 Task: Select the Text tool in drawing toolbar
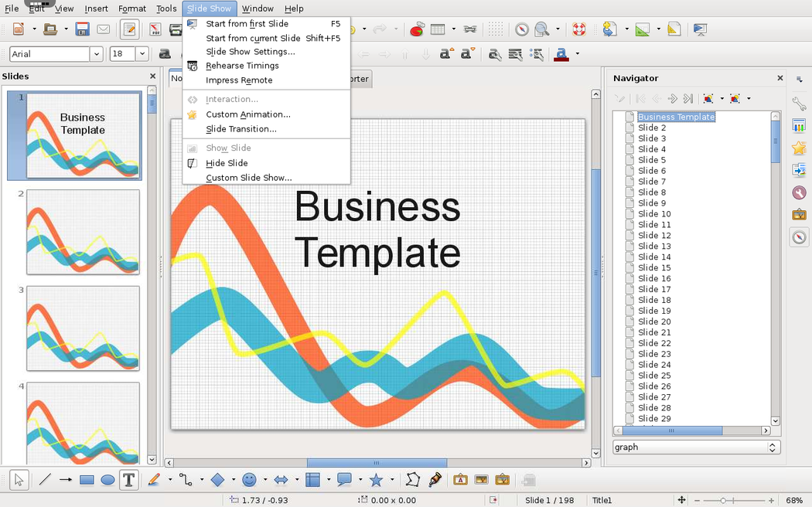(128, 480)
